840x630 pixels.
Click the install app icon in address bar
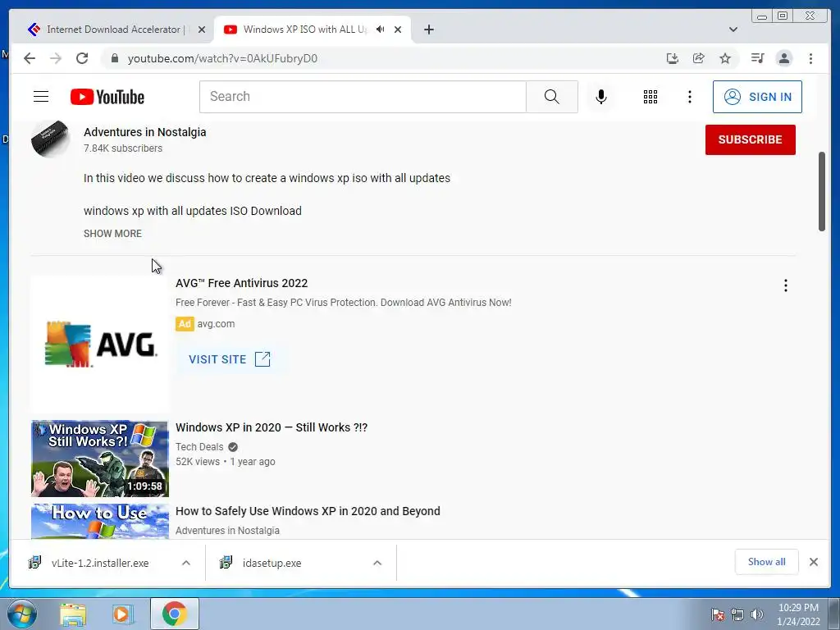tap(673, 58)
